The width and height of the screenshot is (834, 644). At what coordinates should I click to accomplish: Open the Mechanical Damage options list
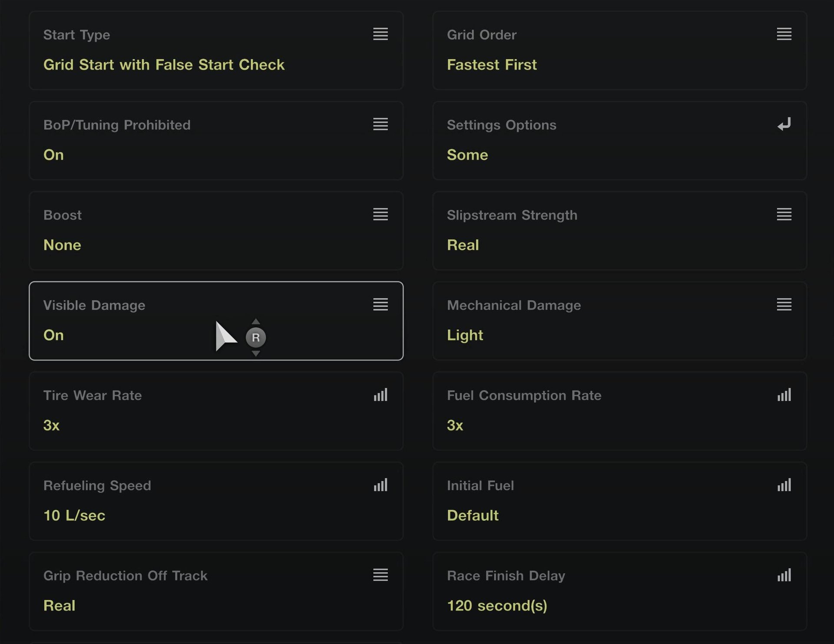pyautogui.click(x=784, y=304)
